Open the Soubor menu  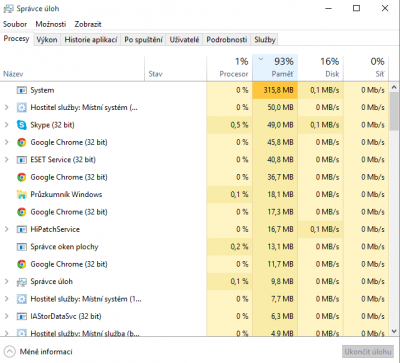pyautogui.click(x=15, y=24)
